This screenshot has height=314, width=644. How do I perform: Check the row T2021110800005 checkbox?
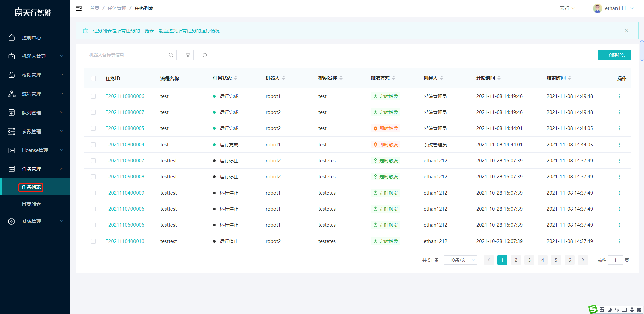pos(93,128)
